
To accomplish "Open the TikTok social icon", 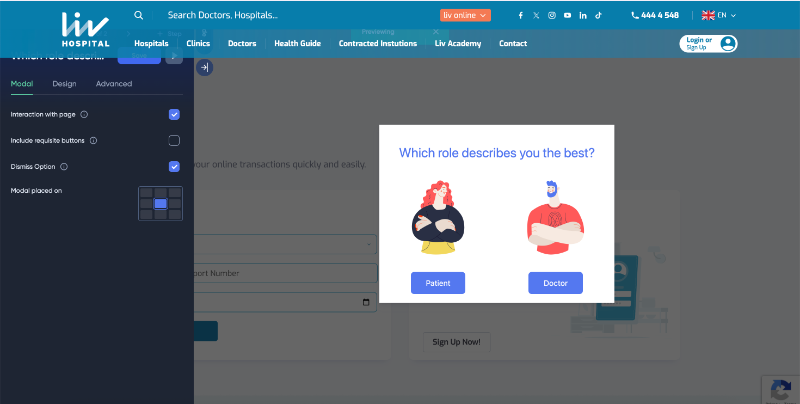I will tap(598, 15).
